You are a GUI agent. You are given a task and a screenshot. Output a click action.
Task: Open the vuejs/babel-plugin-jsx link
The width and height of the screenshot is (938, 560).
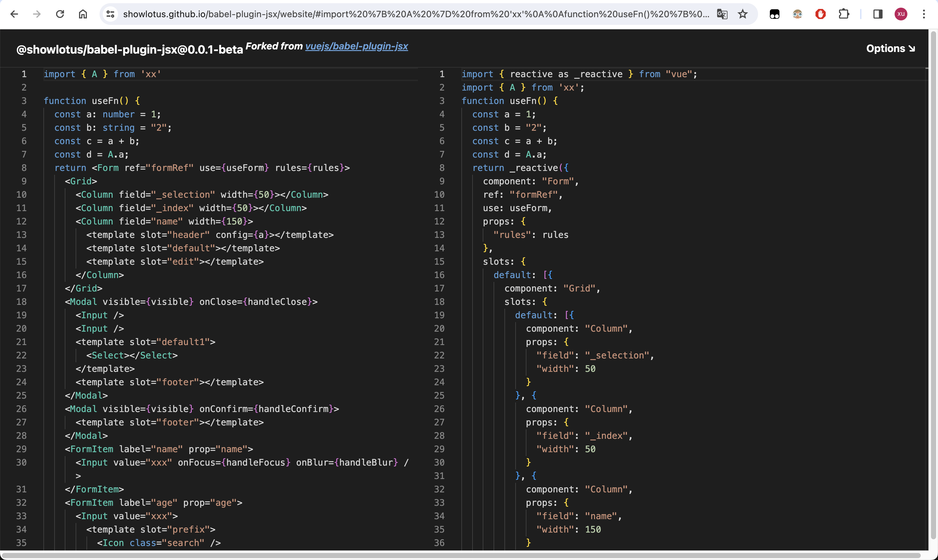(356, 46)
